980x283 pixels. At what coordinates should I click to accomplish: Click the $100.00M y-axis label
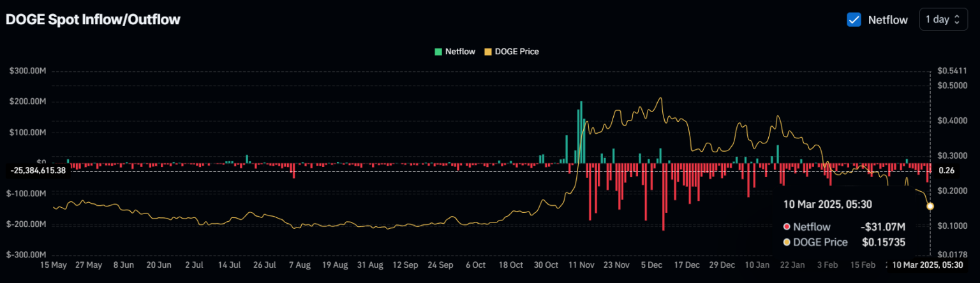click(x=28, y=132)
